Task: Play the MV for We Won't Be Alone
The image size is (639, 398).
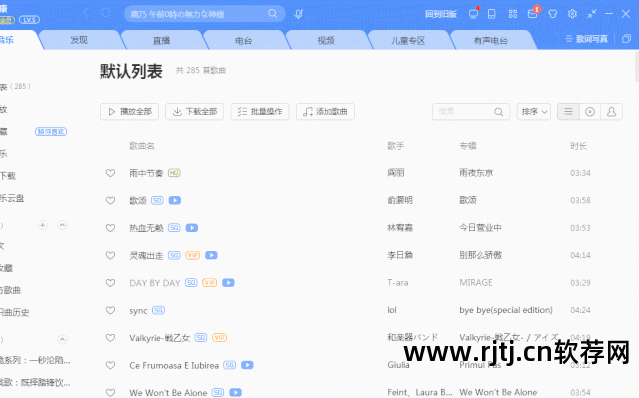Action: (236, 392)
